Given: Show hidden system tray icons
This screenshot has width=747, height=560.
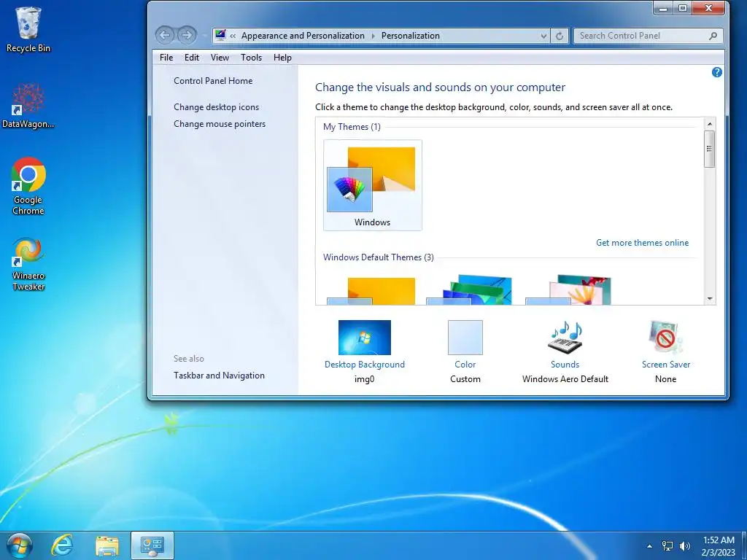Looking at the screenshot, I should 649,546.
